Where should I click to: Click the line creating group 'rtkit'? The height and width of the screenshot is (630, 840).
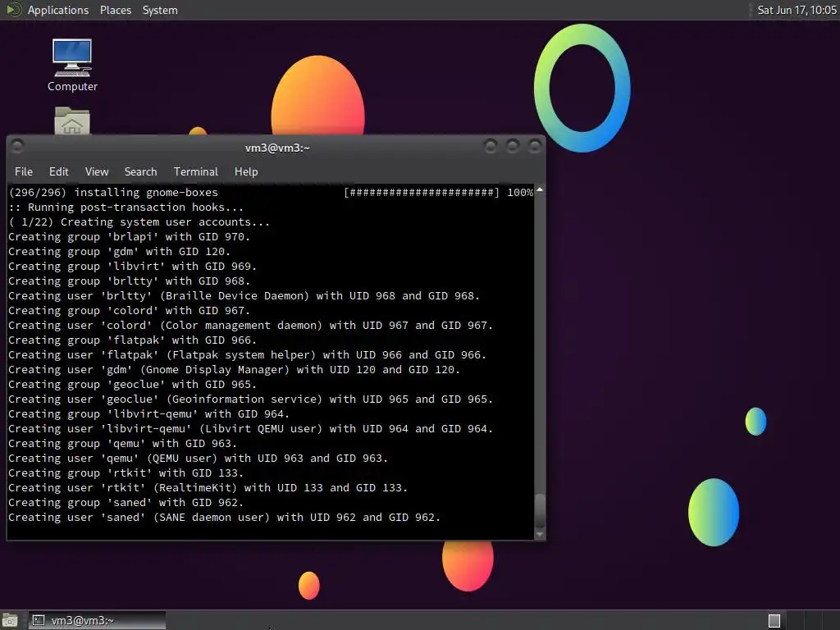126,473
